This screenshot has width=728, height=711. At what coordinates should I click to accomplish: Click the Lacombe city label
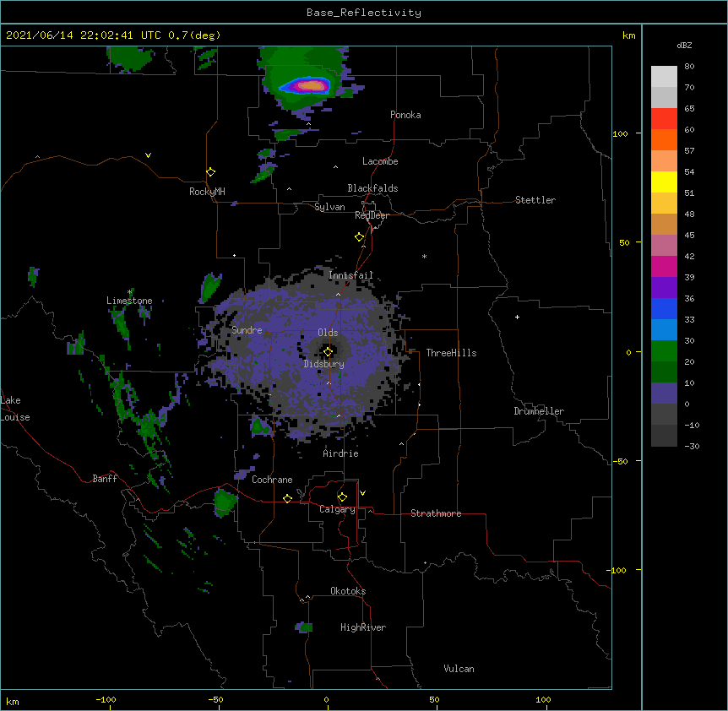pos(380,161)
